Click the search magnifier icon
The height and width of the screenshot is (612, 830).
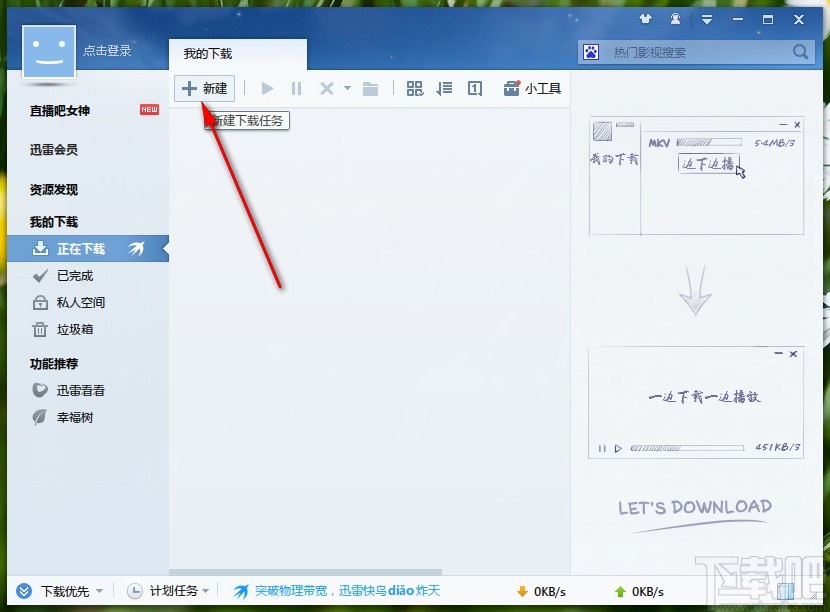pos(800,52)
